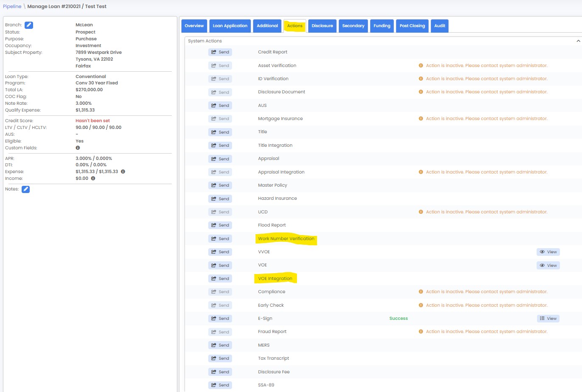Viewport: 582px width, 392px height.
Task: Click the Expense info icon
Action: click(123, 172)
